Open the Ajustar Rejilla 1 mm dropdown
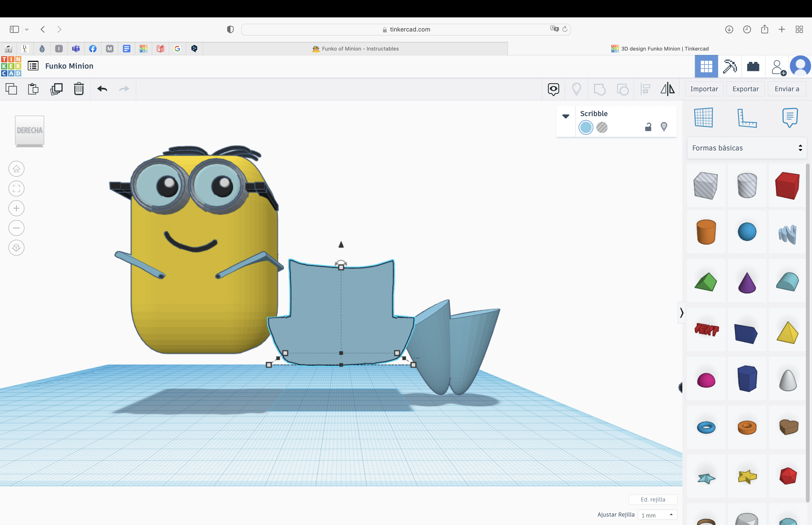The width and height of the screenshot is (812, 525). tap(657, 515)
